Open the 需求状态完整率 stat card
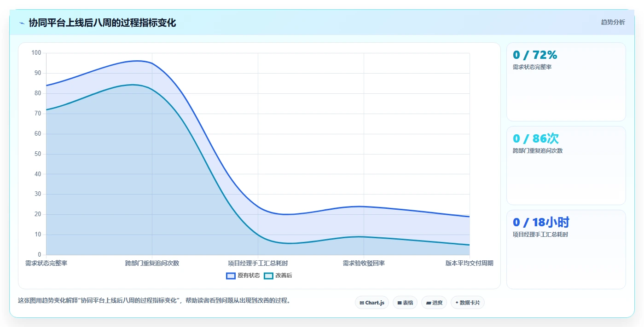This screenshot has width=644, height=327. pos(566,82)
